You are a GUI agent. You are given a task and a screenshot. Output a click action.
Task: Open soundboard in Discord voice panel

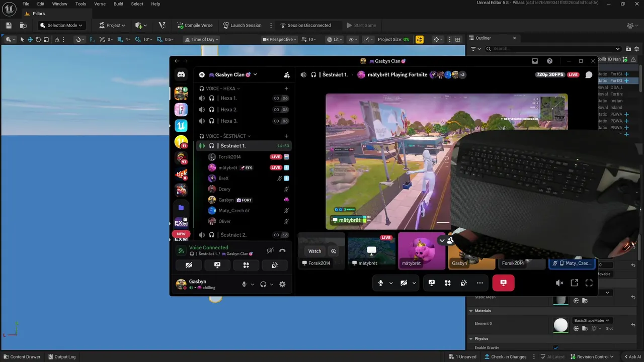[275, 265]
